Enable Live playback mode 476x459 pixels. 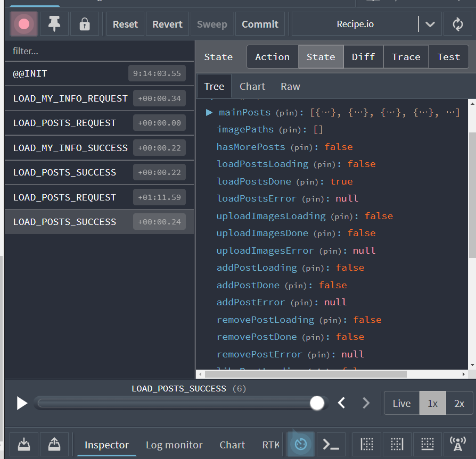tap(401, 403)
